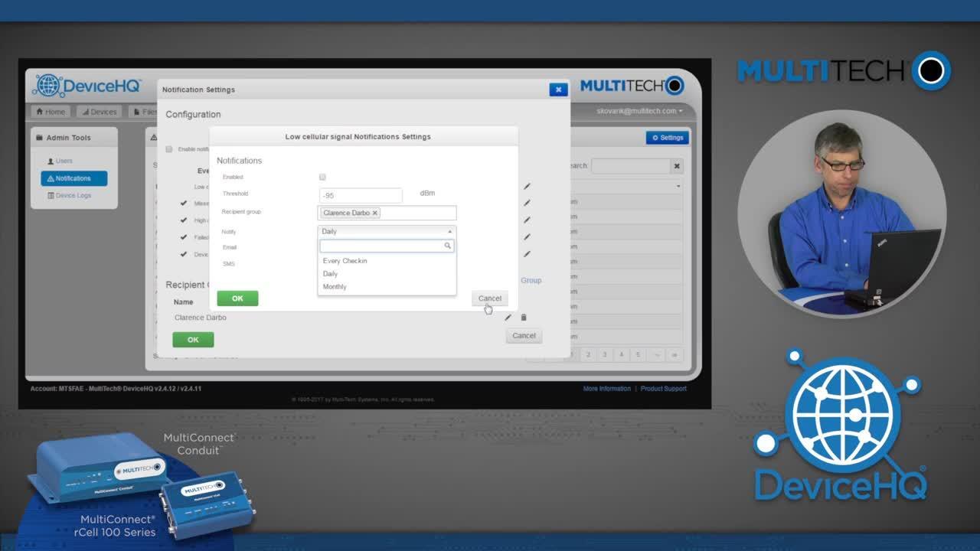Clear the search field using the X icon
Image resolution: width=980 pixels, height=551 pixels.
[677, 165]
